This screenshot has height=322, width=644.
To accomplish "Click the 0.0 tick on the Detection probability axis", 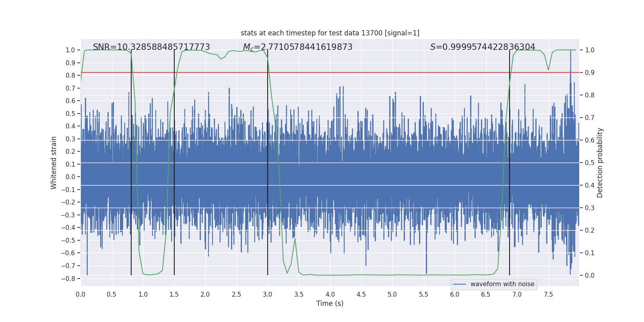I will coord(590,275).
